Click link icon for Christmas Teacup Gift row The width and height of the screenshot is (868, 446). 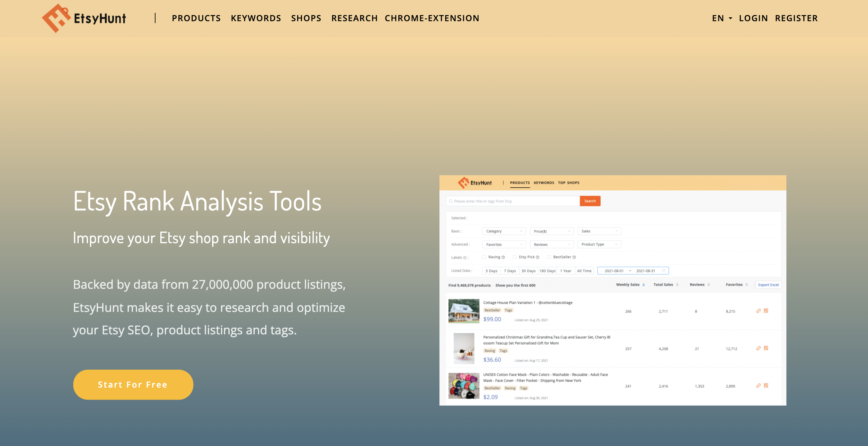tap(758, 348)
